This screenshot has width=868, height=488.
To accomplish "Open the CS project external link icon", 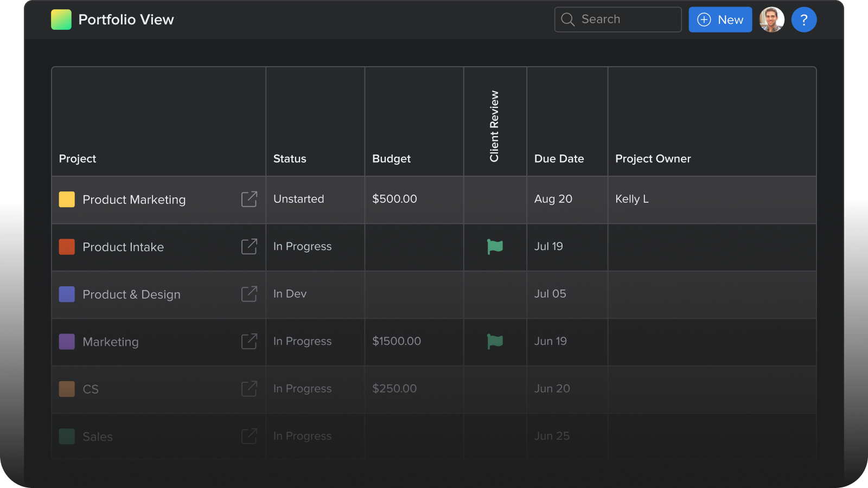I will 249,389.
